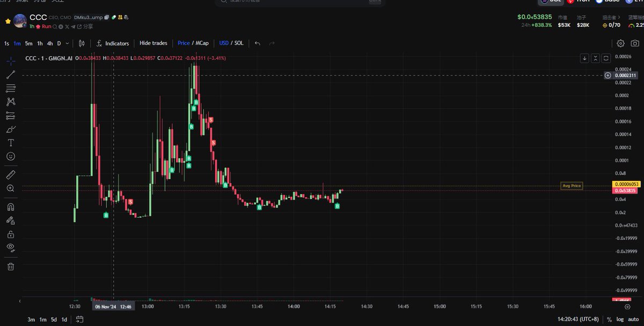The width and height of the screenshot is (644, 326).
Task: Select the text annotation tool
Action: coord(11,143)
